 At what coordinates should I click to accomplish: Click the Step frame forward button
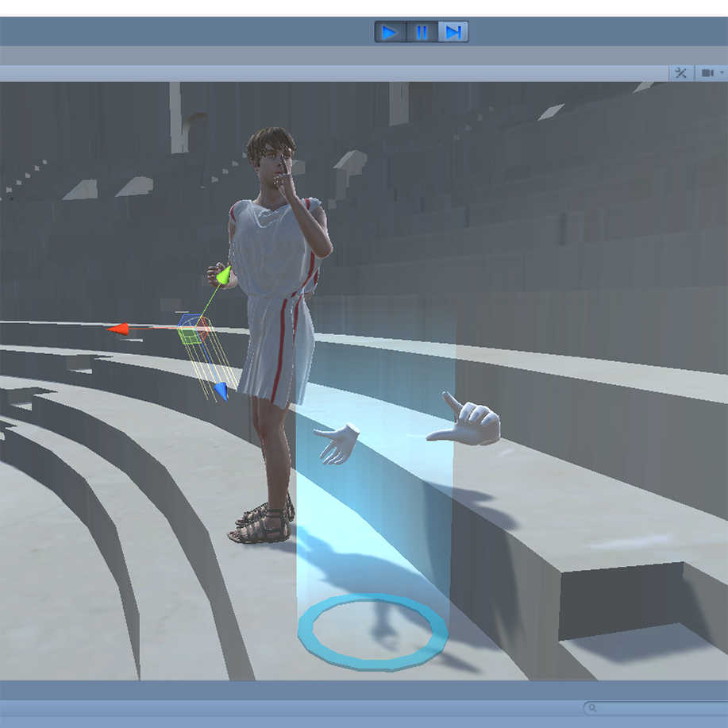453,32
